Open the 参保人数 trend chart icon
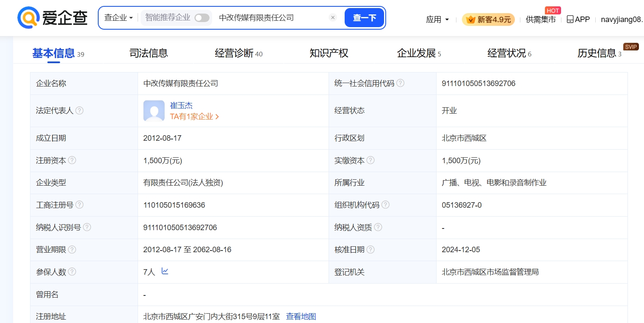Viewport: 644px width, 323px height. coord(165,271)
